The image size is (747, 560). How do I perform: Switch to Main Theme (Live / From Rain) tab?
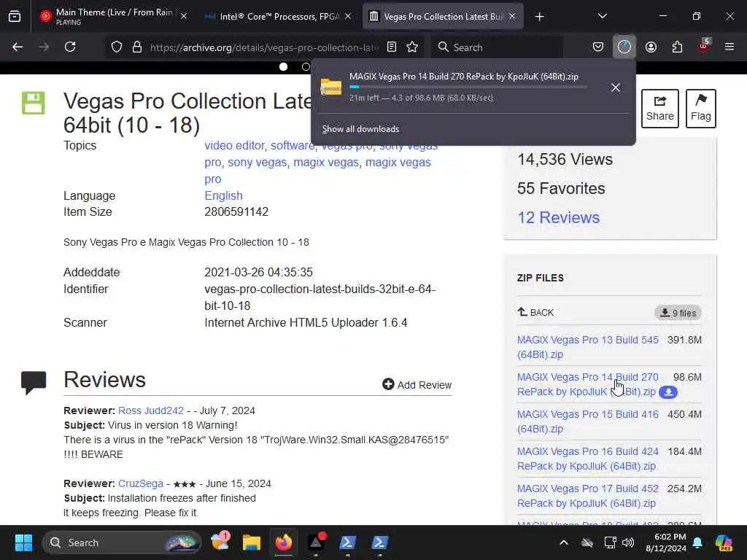(115, 16)
